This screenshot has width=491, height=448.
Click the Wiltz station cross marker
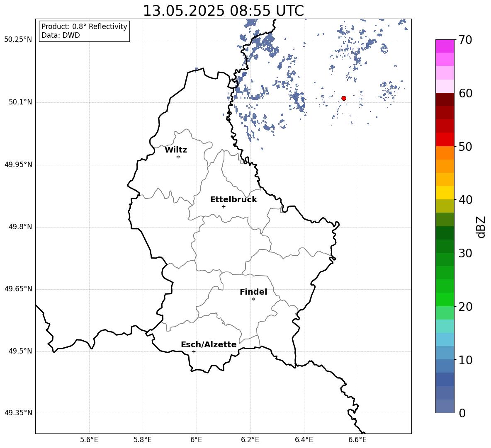pos(178,157)
